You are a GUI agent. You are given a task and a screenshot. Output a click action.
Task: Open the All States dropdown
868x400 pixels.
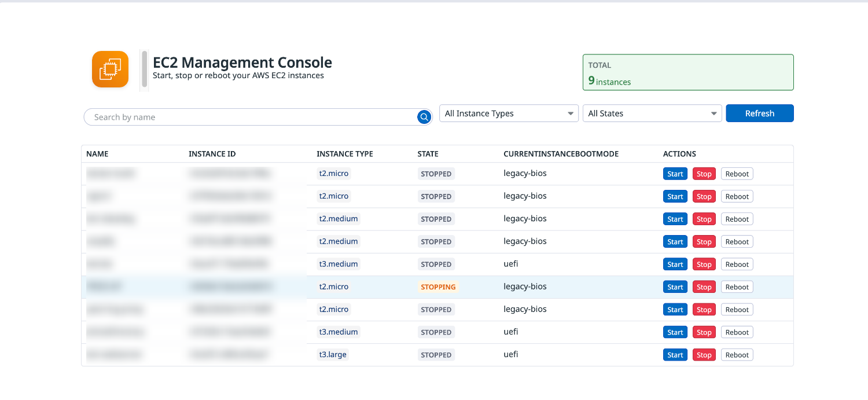pos(652,113)
